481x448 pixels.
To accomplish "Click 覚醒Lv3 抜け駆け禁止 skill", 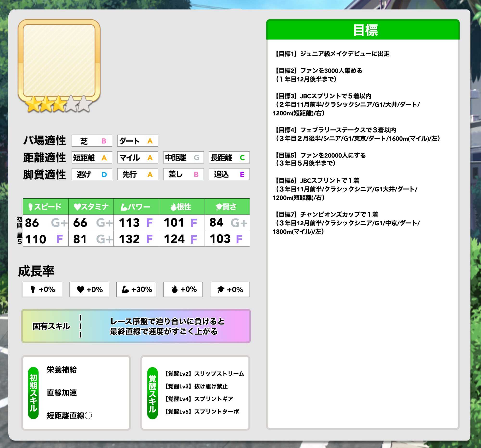I will click(196, 386).
